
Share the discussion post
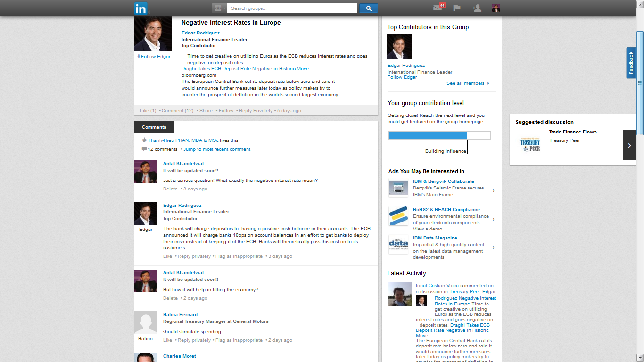coord(206,111)
